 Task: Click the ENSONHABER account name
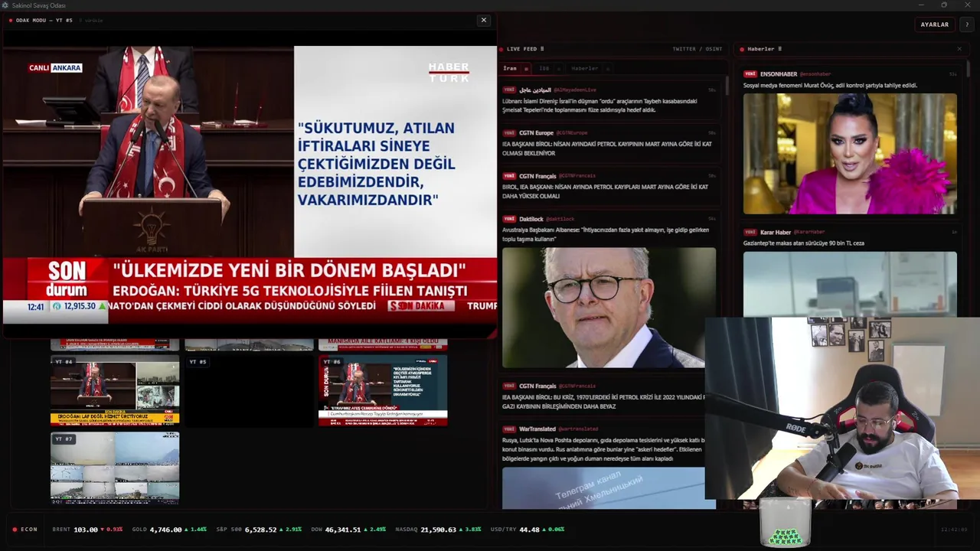click(778, 74)
